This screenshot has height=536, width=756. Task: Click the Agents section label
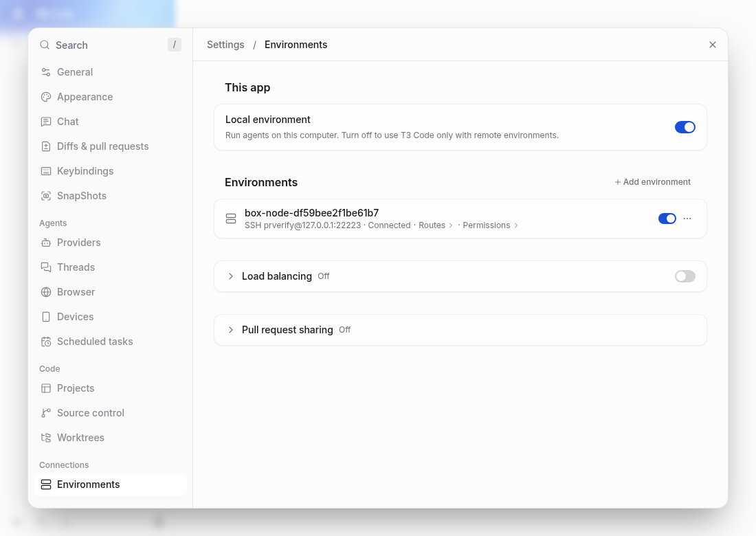pyautogui.click(x=53, y=223)
